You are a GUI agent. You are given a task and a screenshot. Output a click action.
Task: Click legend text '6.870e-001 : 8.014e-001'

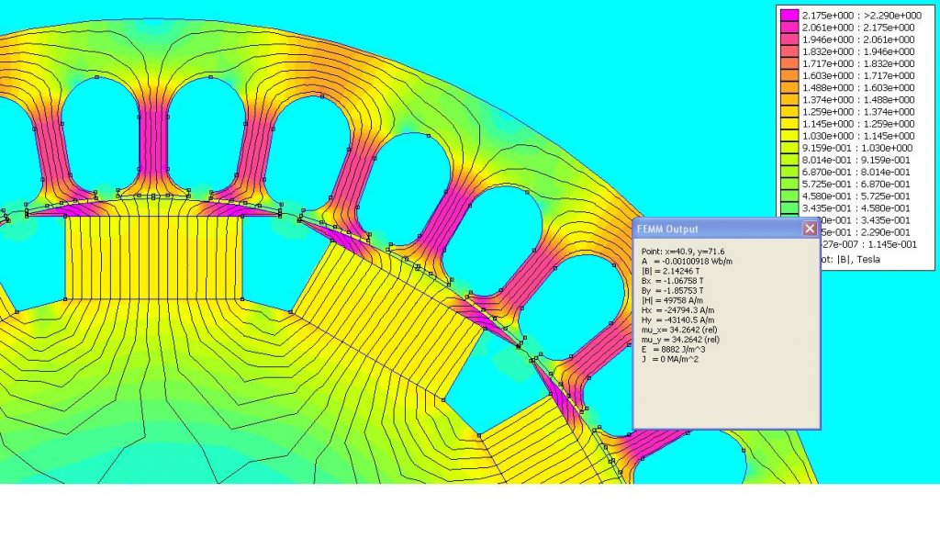[856, 172]
